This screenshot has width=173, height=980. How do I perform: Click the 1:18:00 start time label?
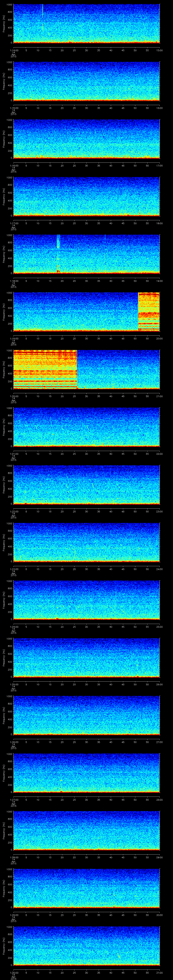point(14,281)
